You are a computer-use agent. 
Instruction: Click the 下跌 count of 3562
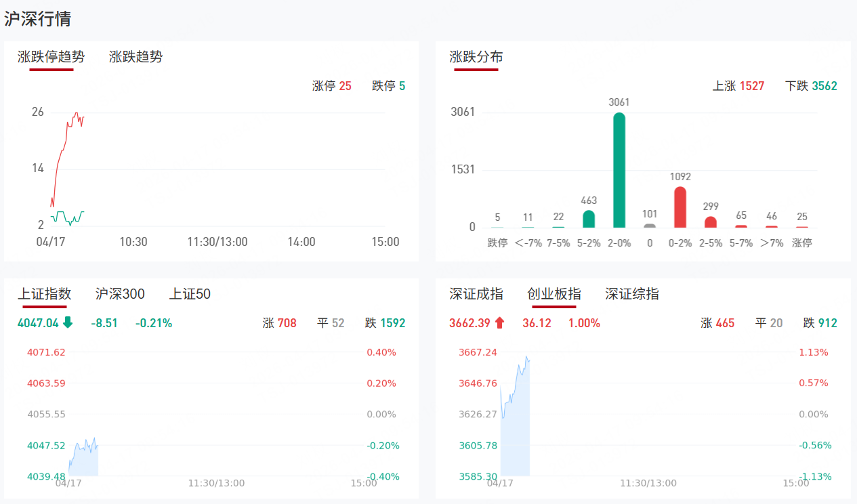[824, 86]
